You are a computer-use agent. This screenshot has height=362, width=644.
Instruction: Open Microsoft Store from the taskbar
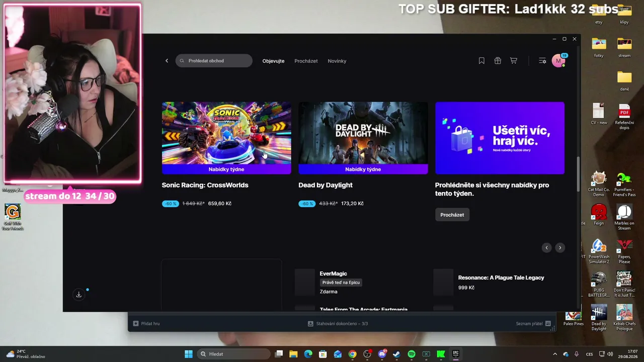tap(323, 354)
